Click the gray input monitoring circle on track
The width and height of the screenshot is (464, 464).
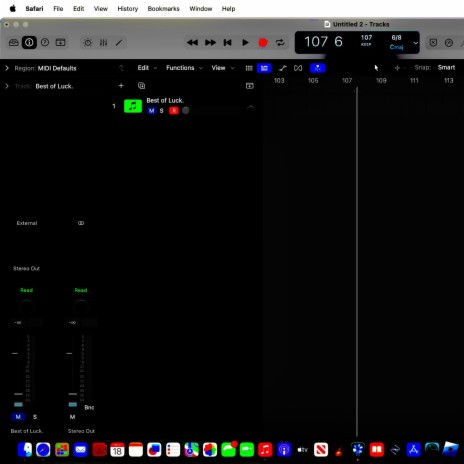tap(186, 111)
